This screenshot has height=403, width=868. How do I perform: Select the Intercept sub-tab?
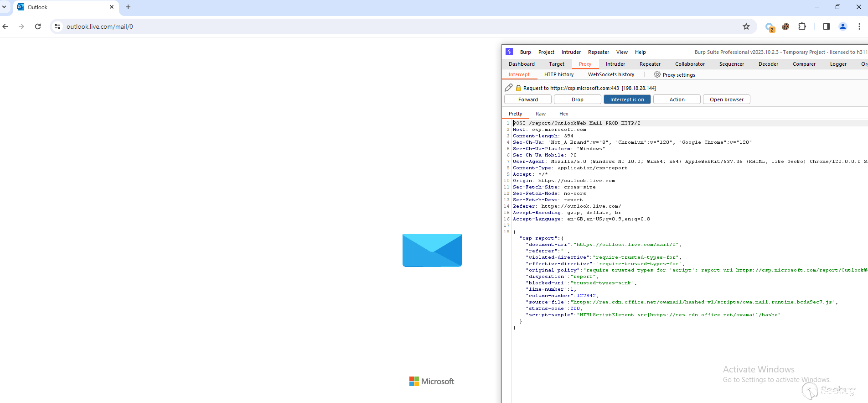tap(519, 74)
